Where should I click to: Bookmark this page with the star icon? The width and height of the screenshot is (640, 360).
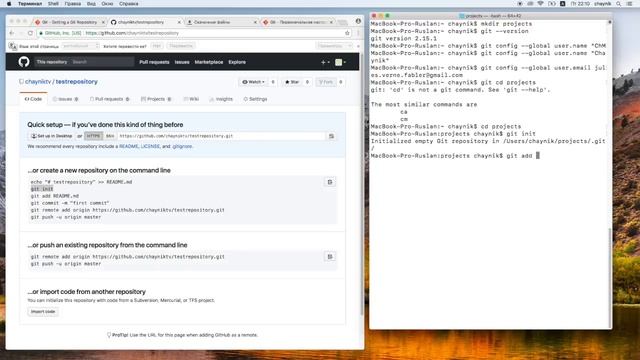click(x=347, y=33)
